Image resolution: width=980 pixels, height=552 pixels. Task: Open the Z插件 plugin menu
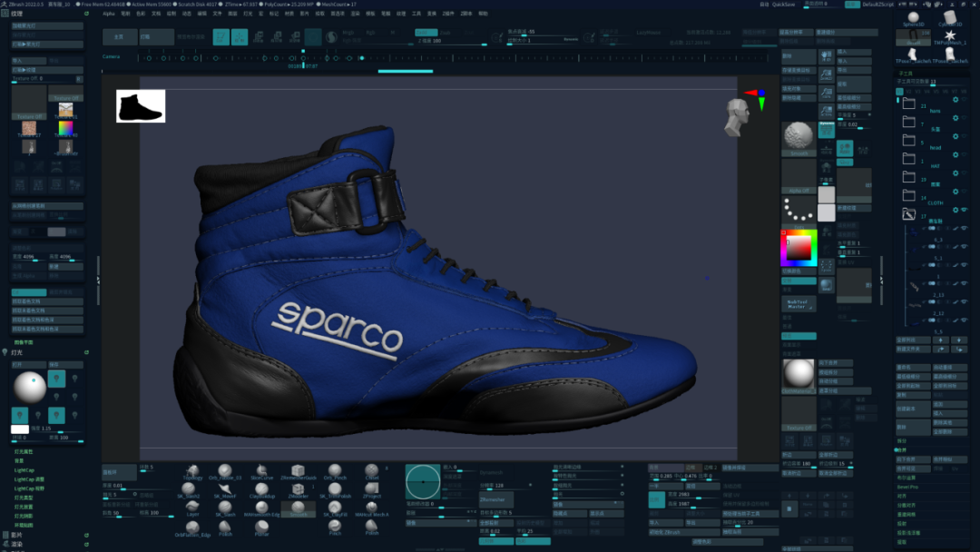pos(449,13)
